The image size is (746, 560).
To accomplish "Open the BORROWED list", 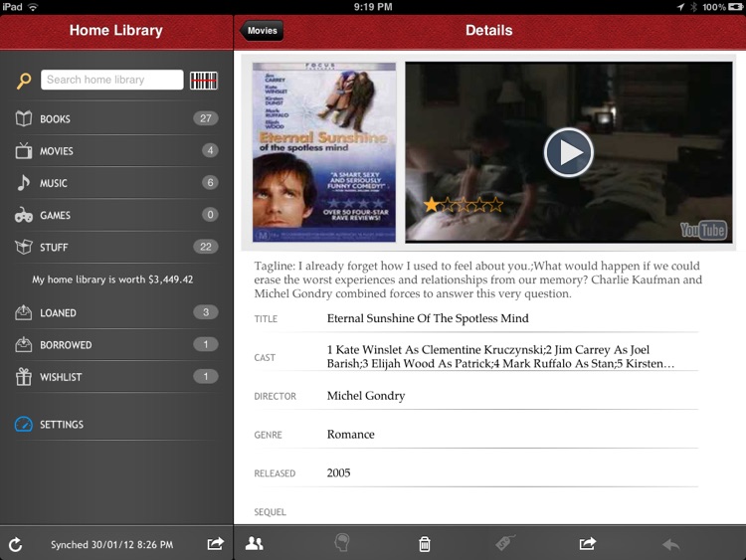I will [116, 344].
